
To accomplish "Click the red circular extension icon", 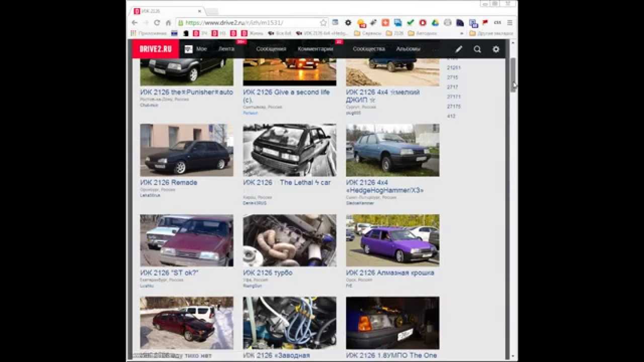I will (x=423, y=23).
